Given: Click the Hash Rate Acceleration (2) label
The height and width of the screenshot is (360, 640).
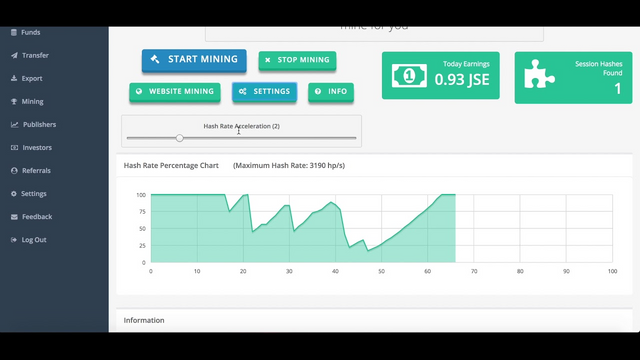Looking at the screenshot, I should coord(242,126).
